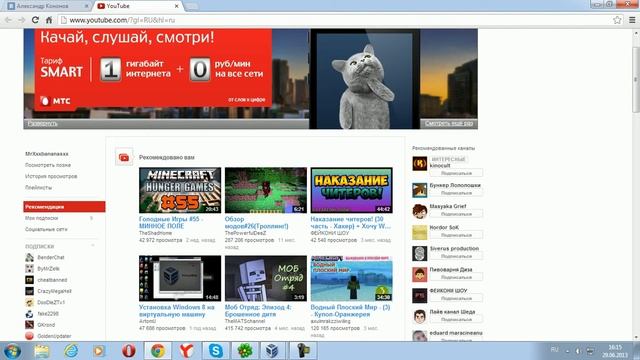Open Yandex Browser from the taskbar
Image resolution: width=640 pixels, height=360 pixels.
click(x=187, y=351)
